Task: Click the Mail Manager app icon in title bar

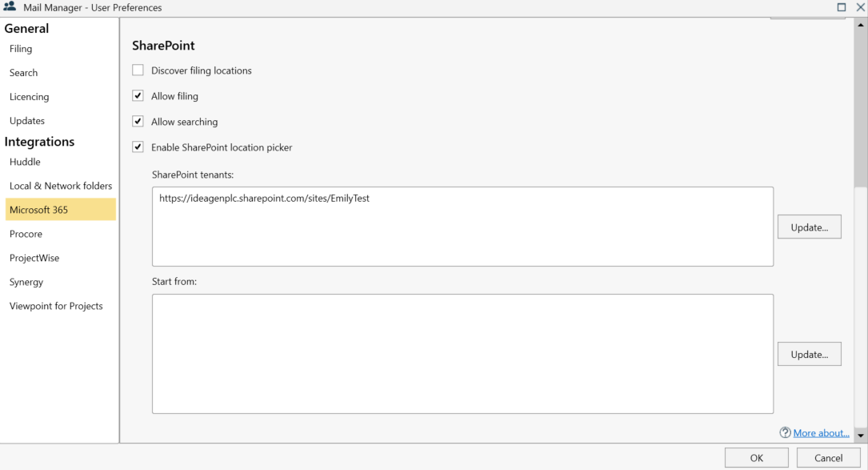Action: click(x=10, y=7)
